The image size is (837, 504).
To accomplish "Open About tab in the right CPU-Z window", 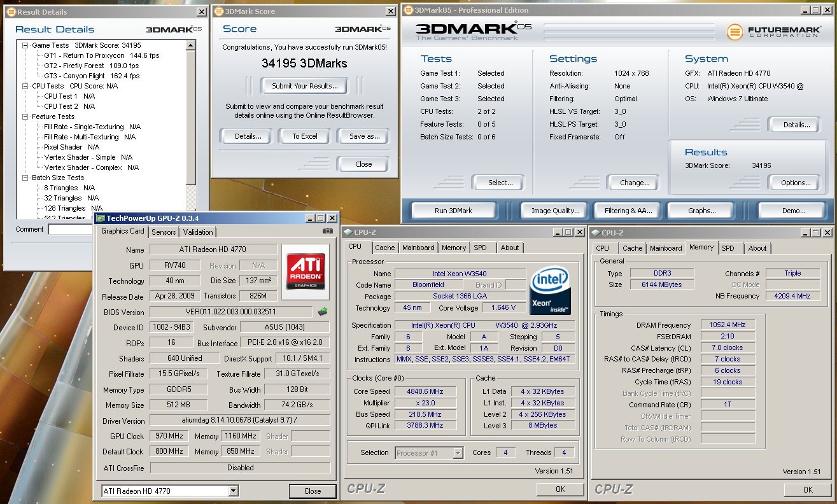I will 757,248.
